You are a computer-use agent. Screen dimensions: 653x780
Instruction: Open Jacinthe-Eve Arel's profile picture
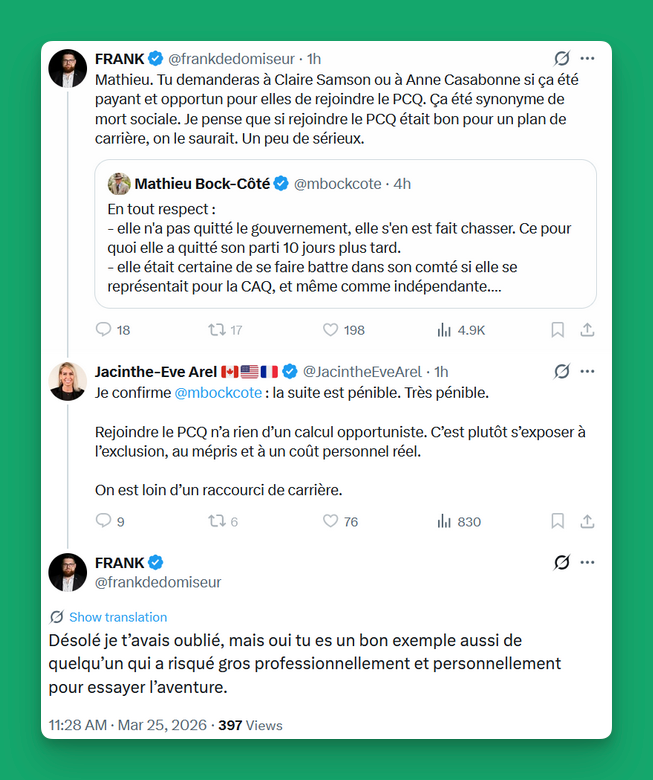point(68,381)
